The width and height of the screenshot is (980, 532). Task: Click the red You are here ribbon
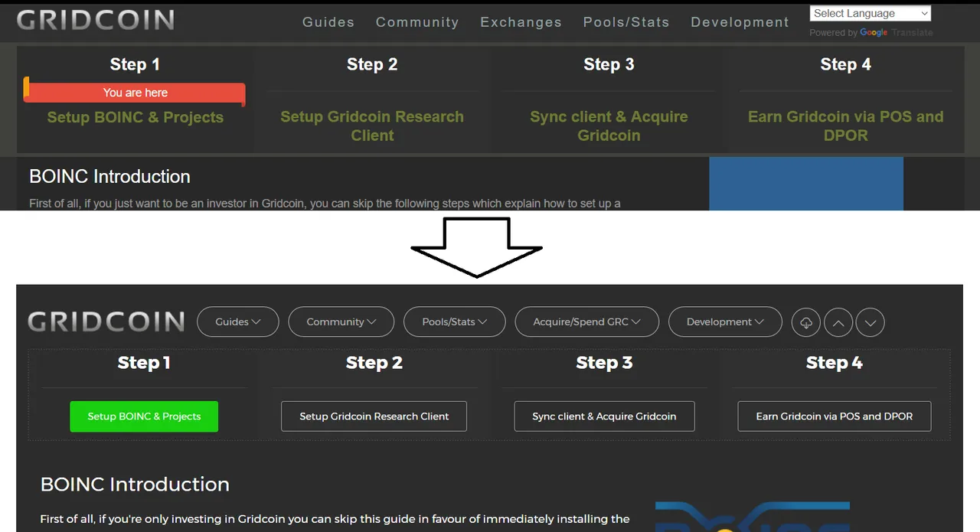pos(135,92)
